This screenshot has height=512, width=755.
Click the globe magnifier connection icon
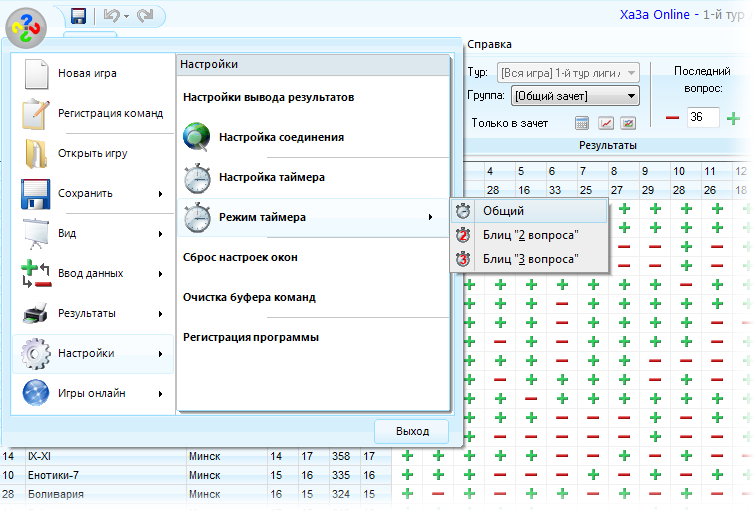click(x=196, y=137)
